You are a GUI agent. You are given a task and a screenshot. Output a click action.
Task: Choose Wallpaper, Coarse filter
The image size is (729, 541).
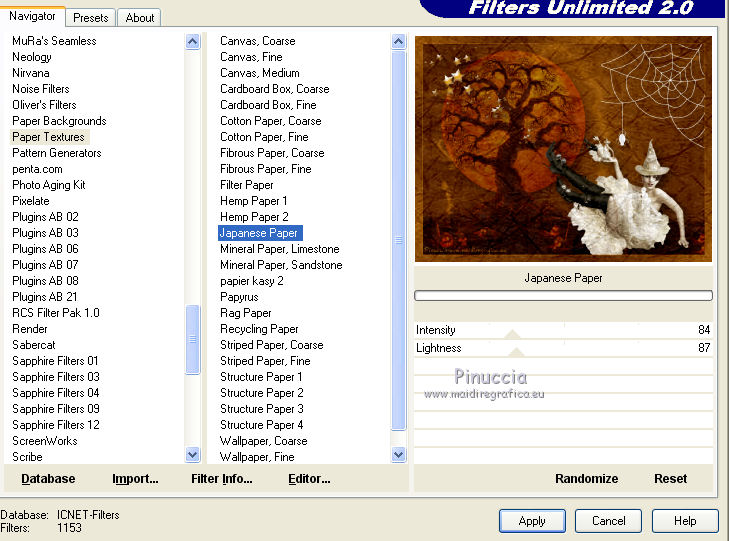pyautogui.click(x=264, y=441)
